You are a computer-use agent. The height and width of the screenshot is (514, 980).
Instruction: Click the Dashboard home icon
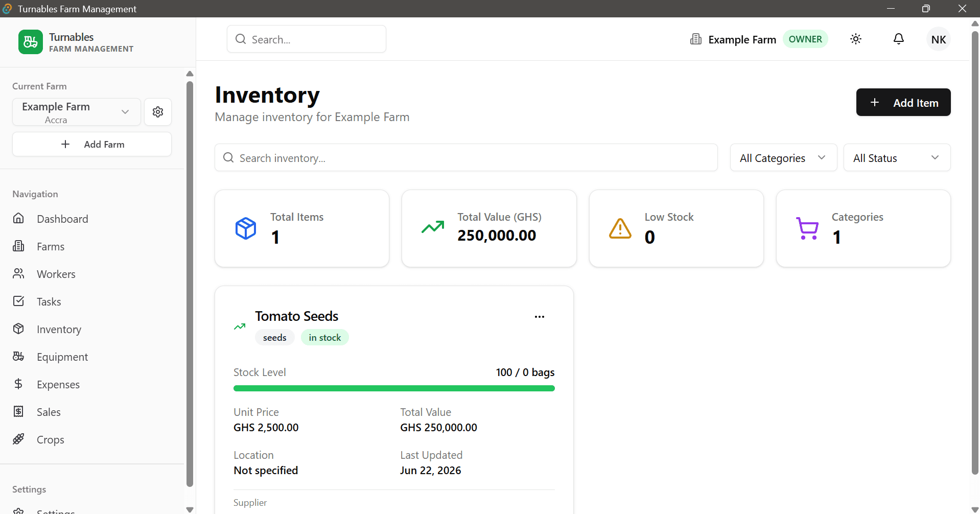coord(18,219)
